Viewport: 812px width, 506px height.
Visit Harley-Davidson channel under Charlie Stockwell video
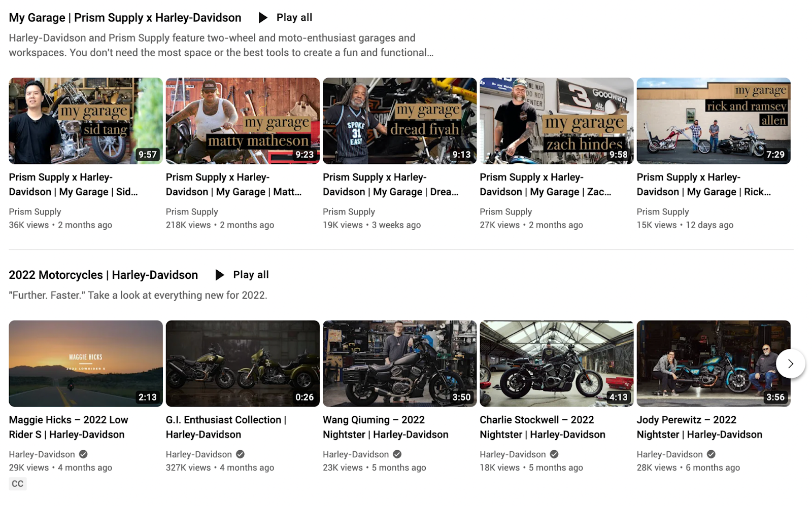tap(513, 454)
